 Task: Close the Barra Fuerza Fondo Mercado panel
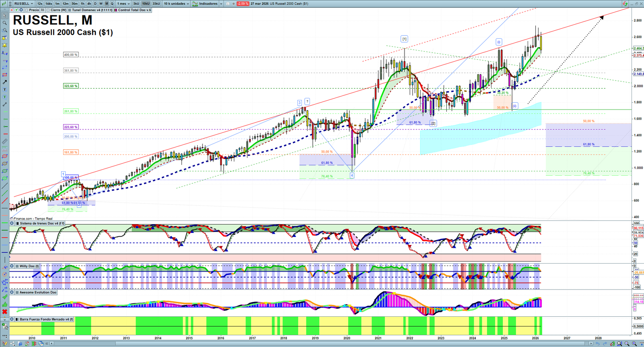[12, 319]
